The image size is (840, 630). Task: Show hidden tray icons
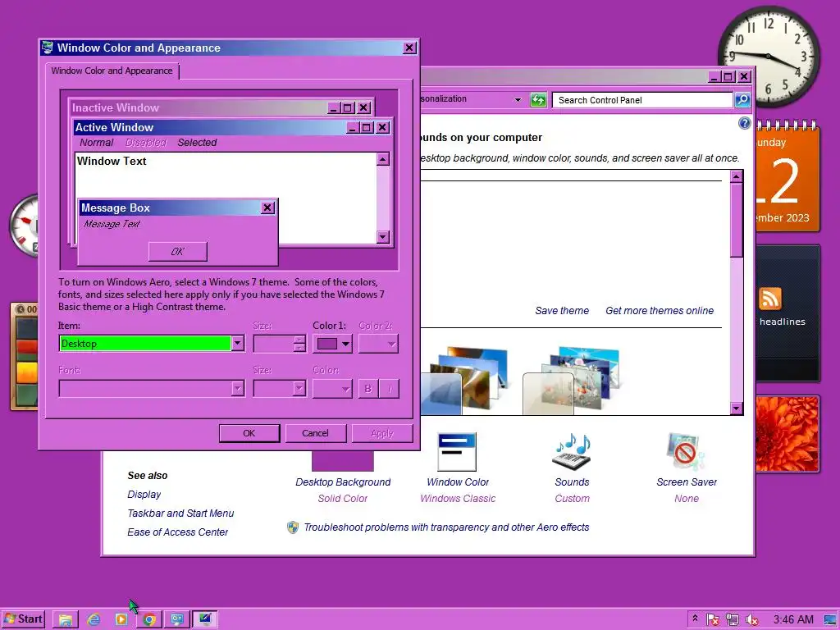(695, 619)
